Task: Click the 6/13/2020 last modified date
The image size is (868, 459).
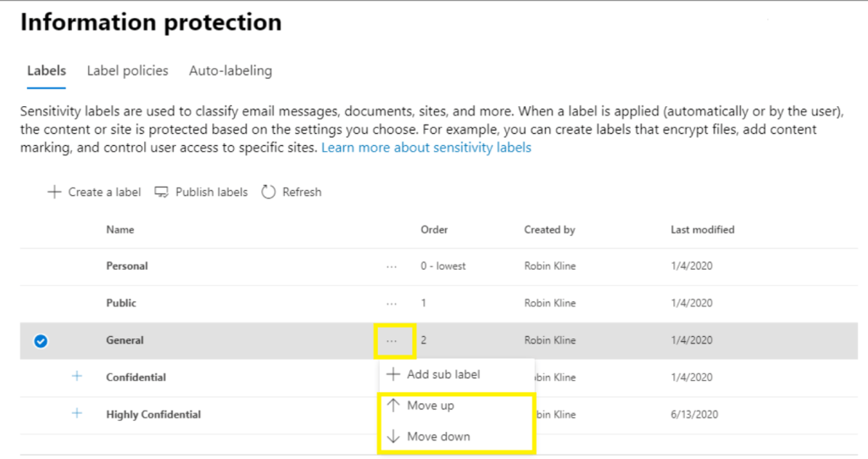Action: click(x=694, y=414)
